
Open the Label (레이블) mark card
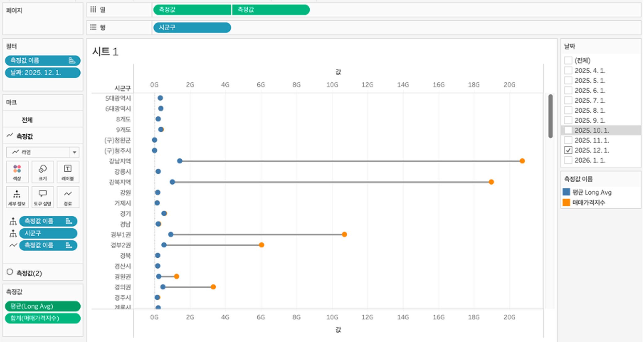point(68,172)
